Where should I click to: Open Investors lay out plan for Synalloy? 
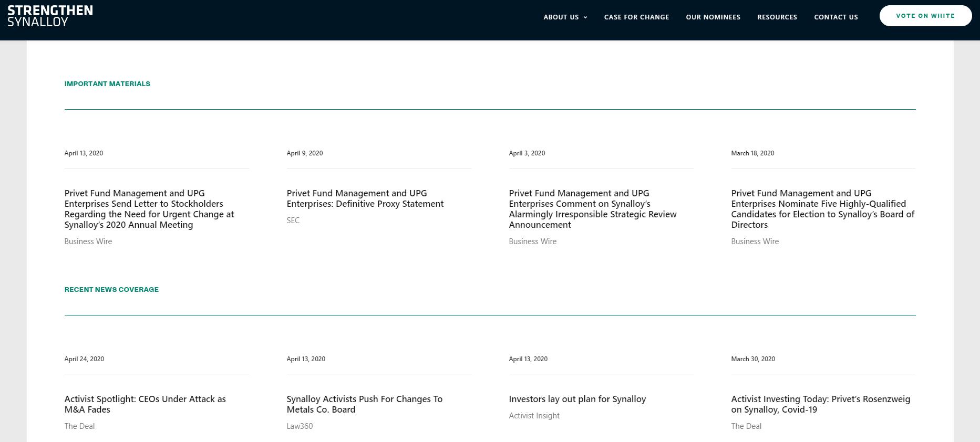(577, 399)
